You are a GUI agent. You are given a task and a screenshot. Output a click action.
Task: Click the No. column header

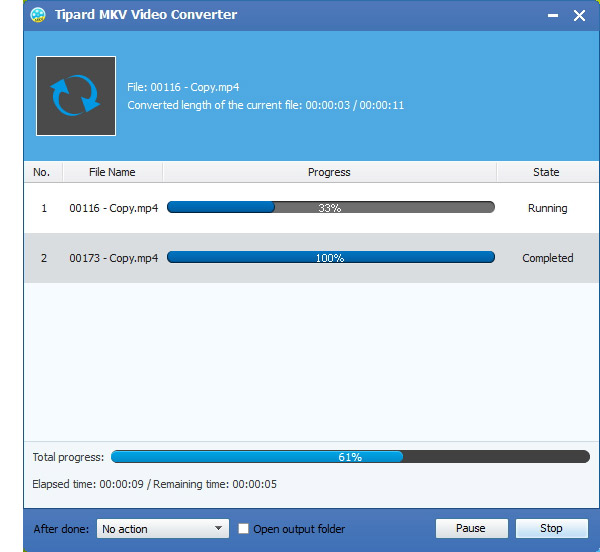41,172
